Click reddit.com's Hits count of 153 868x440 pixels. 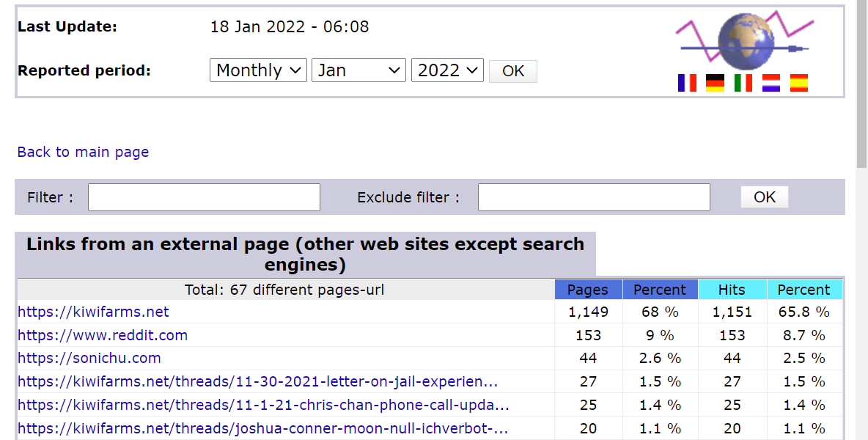tap(732, 335)
